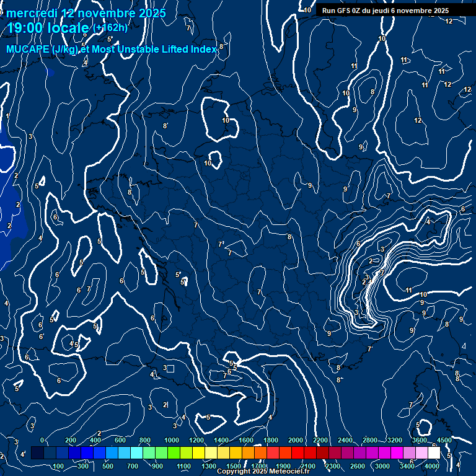Click the "1200" label above the color scale

pos(196,440)
